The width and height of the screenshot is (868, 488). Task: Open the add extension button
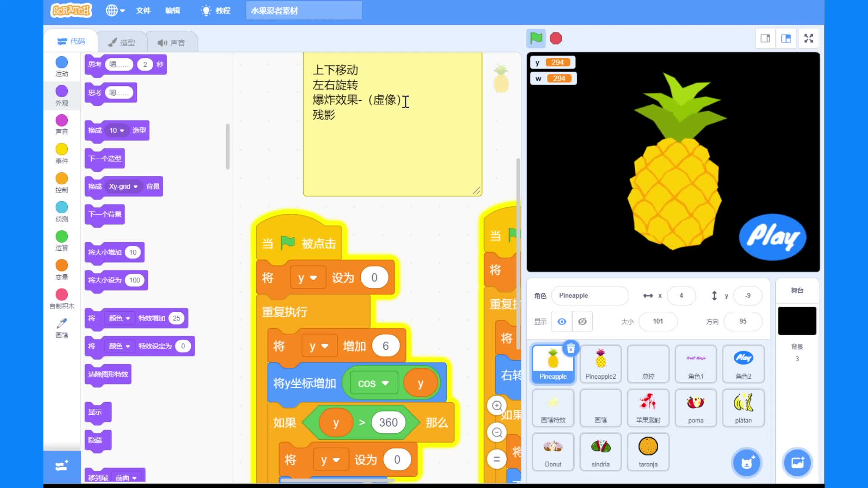pyautogui.click(x=62, y=466)
